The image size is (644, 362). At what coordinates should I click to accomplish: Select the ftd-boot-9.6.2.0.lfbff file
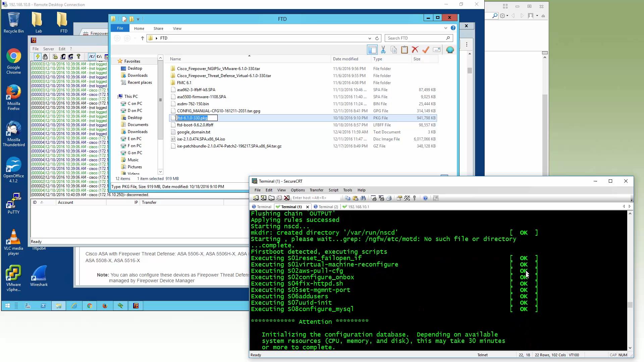[x=195, y=125]
